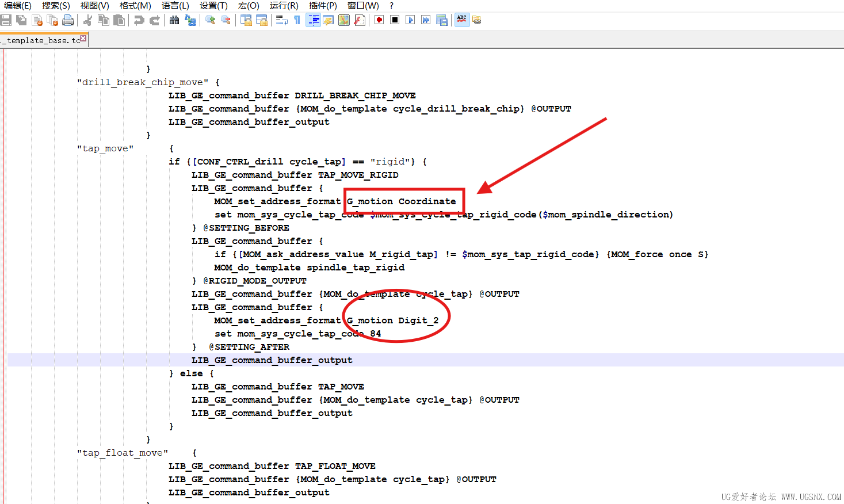Click the Redo arrow icon
Viewport: 844px width, 504px height.
(154, 21)
